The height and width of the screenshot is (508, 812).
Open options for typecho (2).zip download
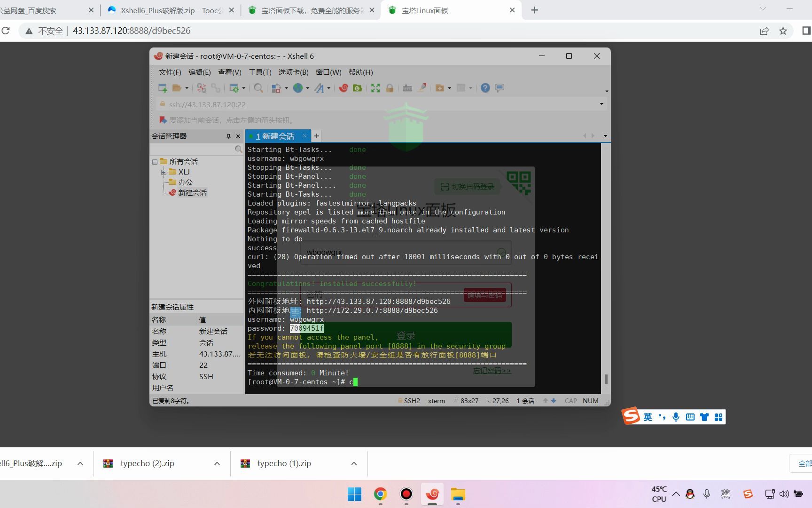pyautogui.click(x=217, y=463)
